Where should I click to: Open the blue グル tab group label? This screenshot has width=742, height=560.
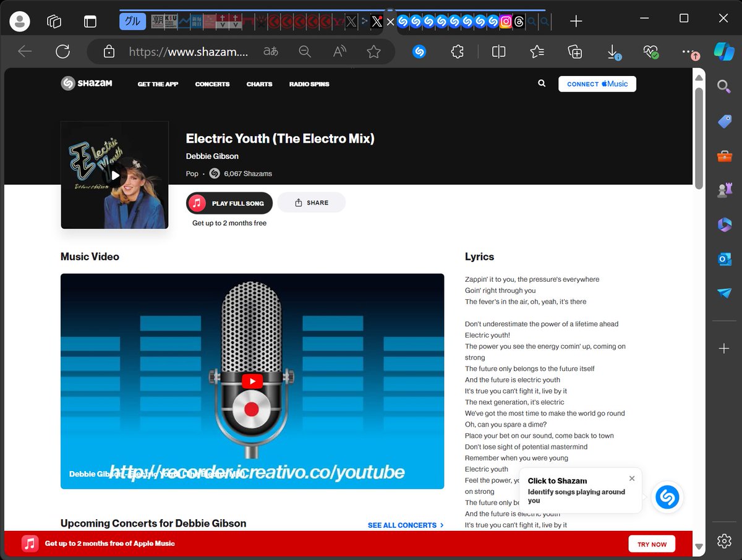tap(132, 22)
